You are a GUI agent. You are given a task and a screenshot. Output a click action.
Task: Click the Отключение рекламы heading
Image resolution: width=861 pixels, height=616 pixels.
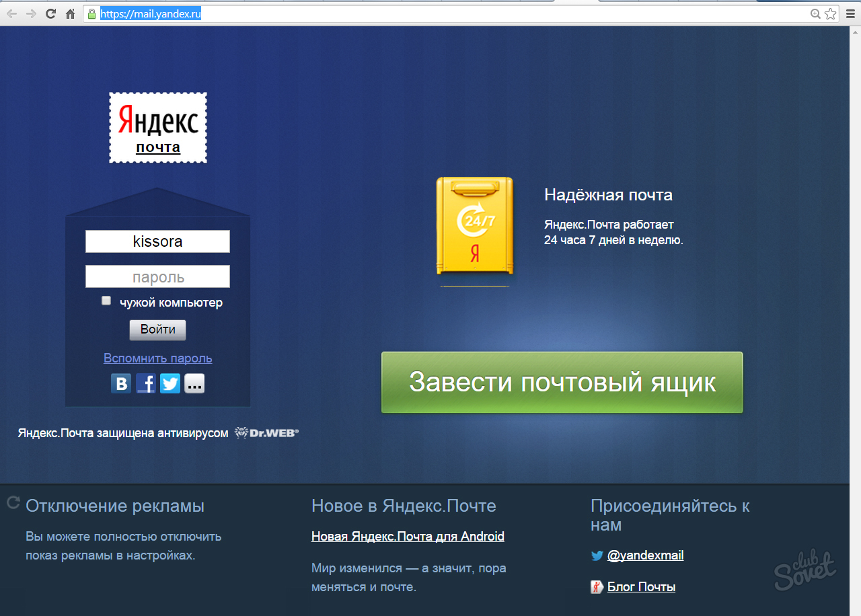[115, 506]
